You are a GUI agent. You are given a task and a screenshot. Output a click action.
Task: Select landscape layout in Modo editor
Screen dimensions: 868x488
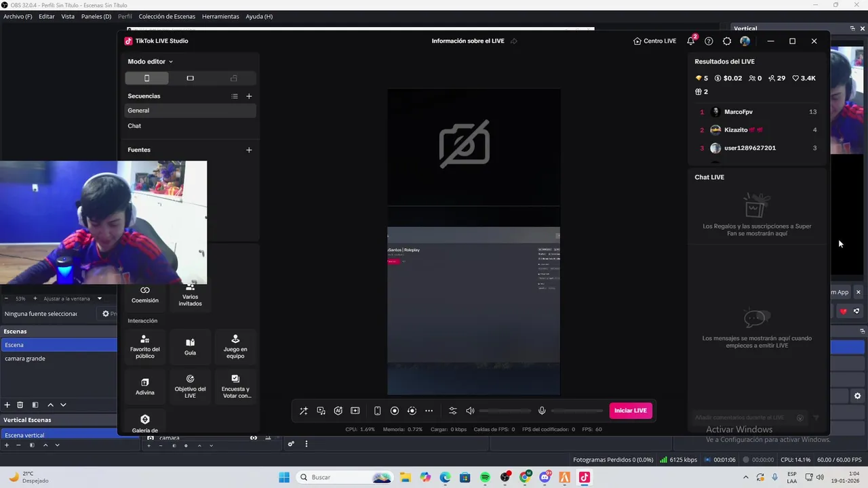click(190, 78)
